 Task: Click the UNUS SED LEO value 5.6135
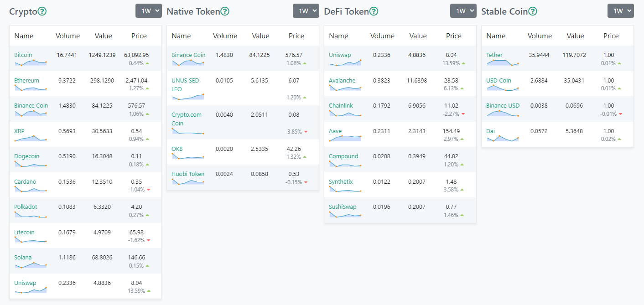[x=260, y=80]
